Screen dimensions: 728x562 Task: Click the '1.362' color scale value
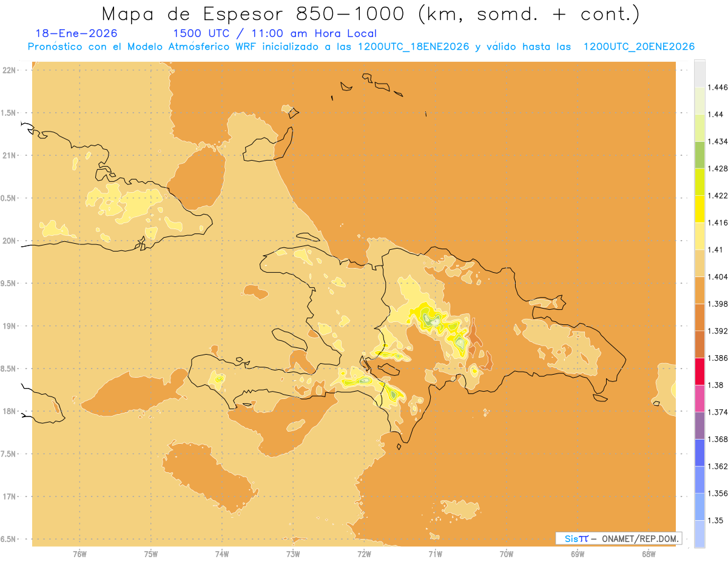pos(718,467)
